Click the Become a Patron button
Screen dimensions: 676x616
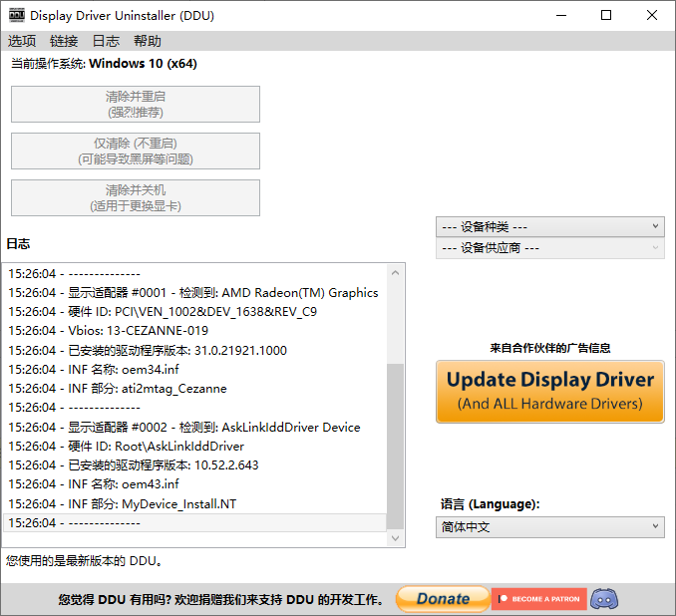(x=538, y=599)
